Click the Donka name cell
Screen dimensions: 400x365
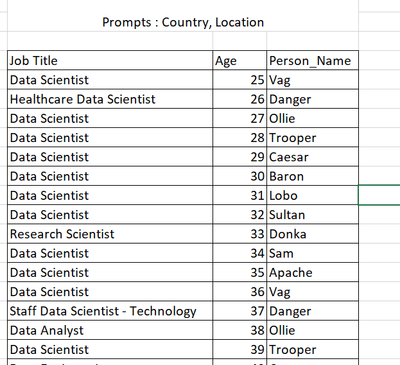[313, 234]
